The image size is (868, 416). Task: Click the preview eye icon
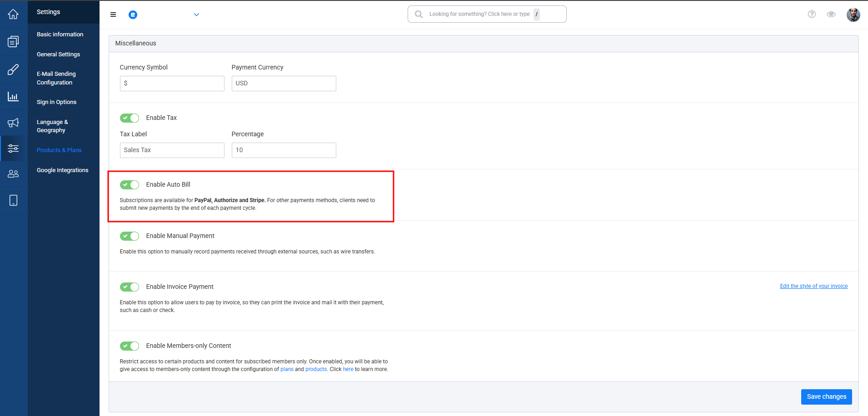(x=831, y=14)
